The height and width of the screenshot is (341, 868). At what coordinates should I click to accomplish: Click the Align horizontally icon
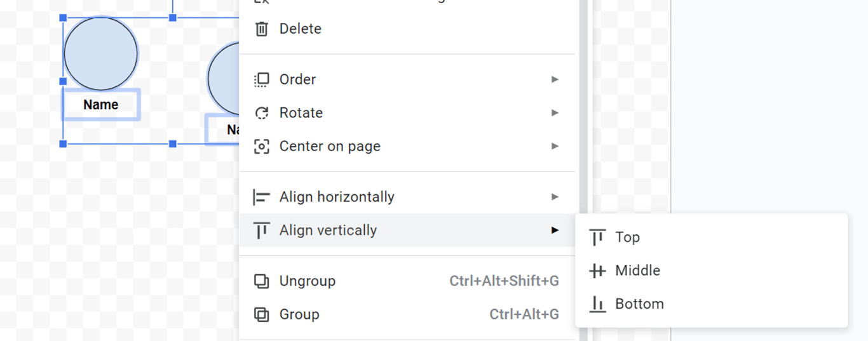coord(261,197)
